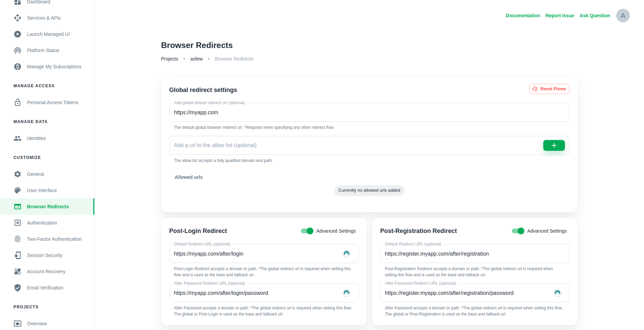This screenshot has height=330, width=644.
Task: Open Personal Access Tokens via the lock icon
Action: (x=18, y=102)
